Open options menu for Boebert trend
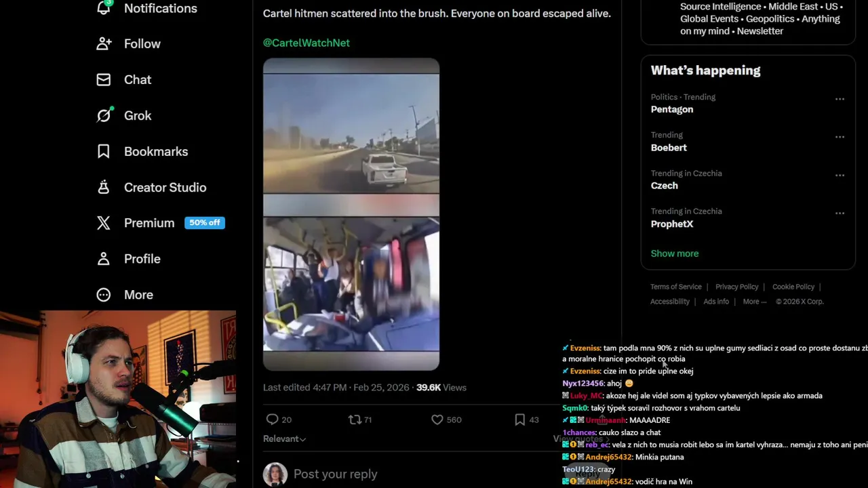Image resolution: width=868 pixels, height=488 pixels. click(x=840, y=137)
